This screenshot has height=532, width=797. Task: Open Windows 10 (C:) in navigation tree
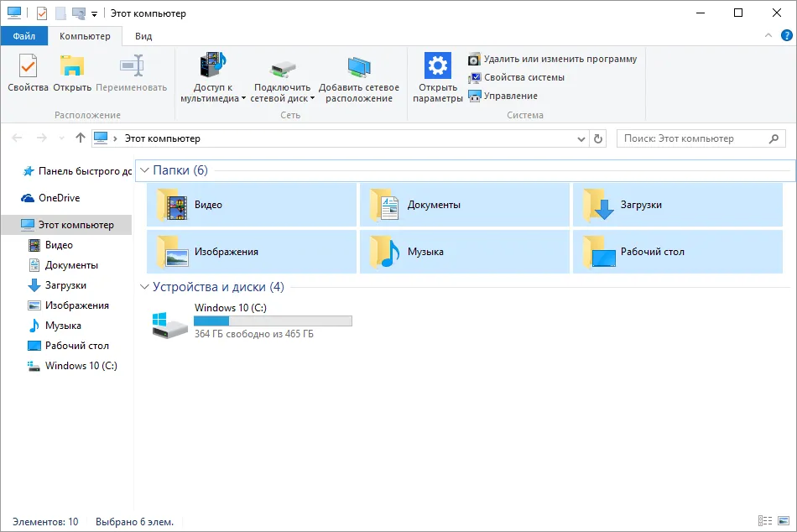coord(72,366)
